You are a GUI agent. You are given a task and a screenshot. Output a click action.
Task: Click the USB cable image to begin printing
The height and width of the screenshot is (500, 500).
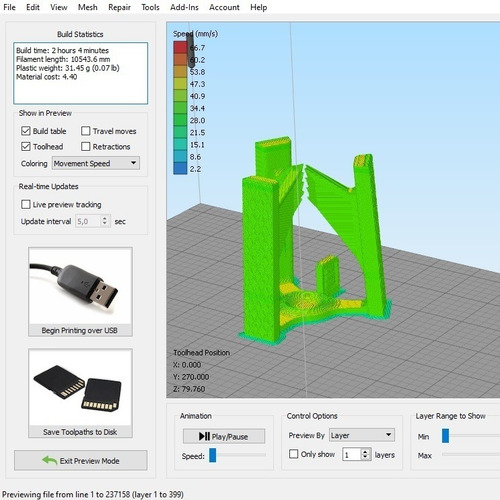(80, 286)
